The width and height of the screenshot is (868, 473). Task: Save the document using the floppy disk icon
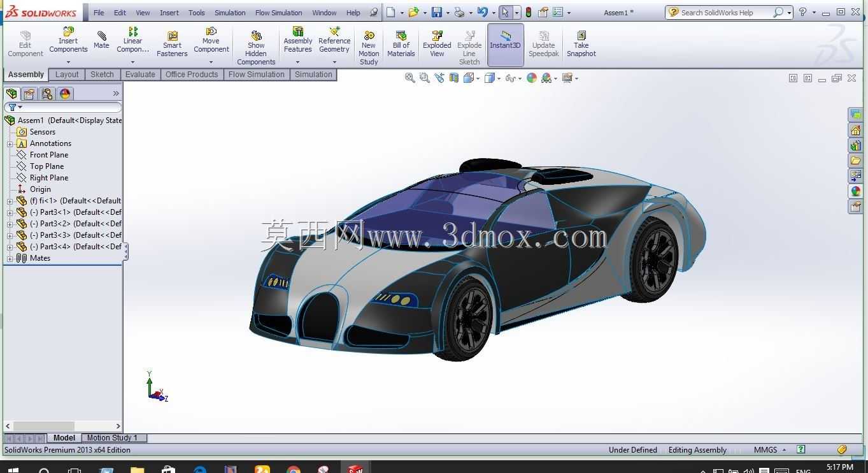(437, 12)
